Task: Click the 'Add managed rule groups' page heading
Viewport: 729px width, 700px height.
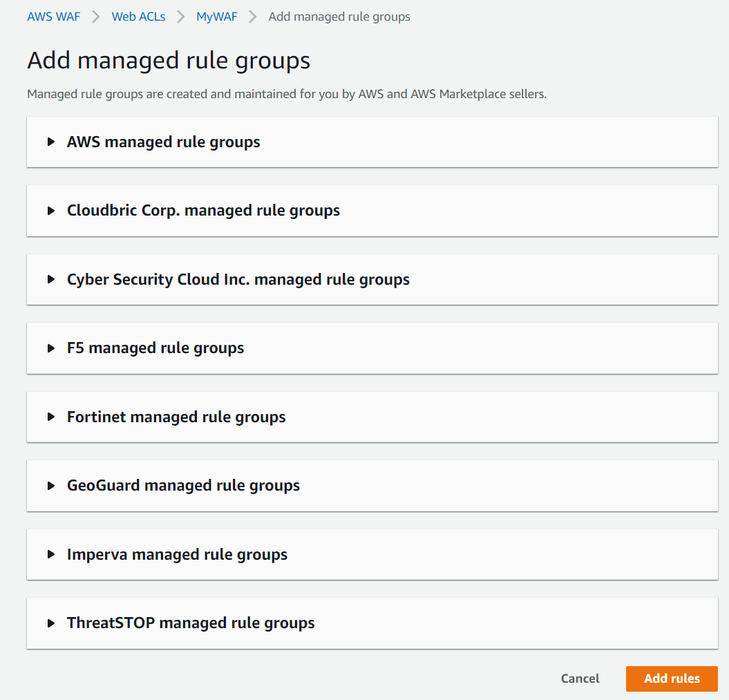Action: 169,60
